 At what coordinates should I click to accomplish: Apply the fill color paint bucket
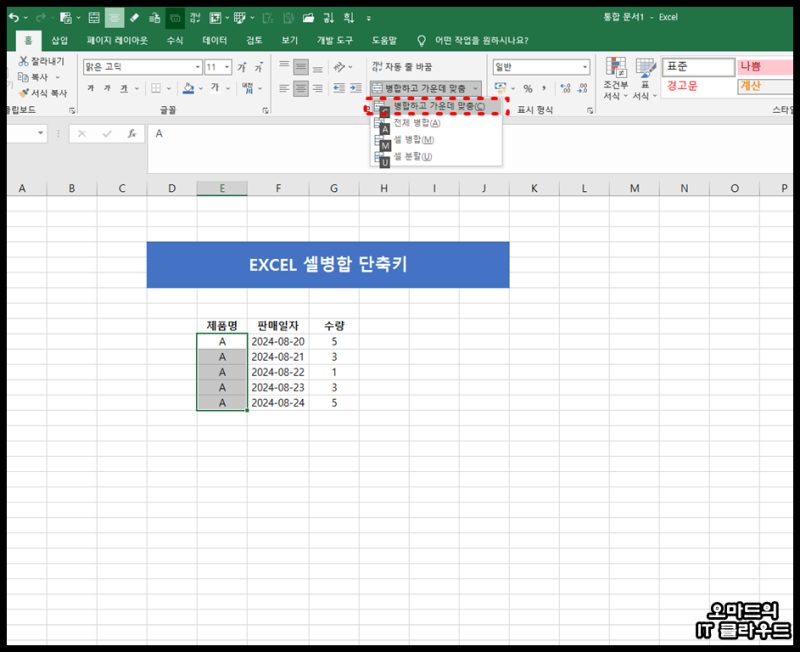click(188, 88)
